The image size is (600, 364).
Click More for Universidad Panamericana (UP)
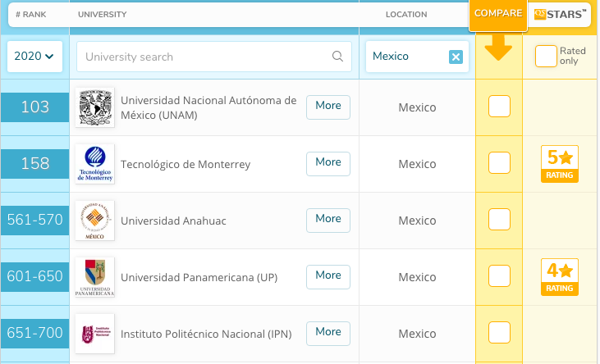pos(328,277)
